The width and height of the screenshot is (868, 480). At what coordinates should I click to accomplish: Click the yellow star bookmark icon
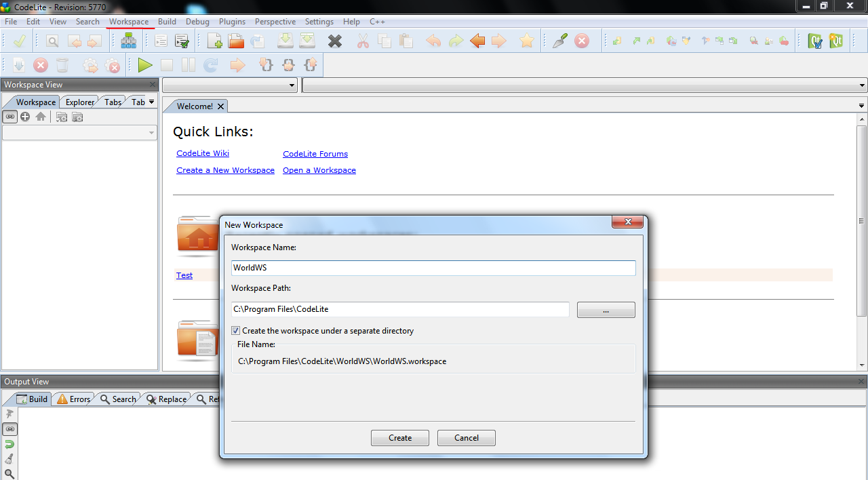click(527, 41)
